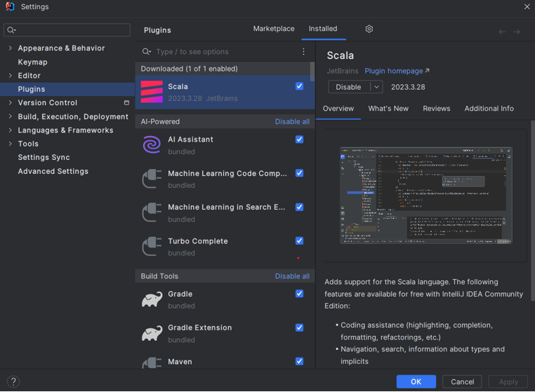This screenshot has height=392, width=535.
Task: Toggle the Gradle Extension checkbox
Action: (299, 327)
